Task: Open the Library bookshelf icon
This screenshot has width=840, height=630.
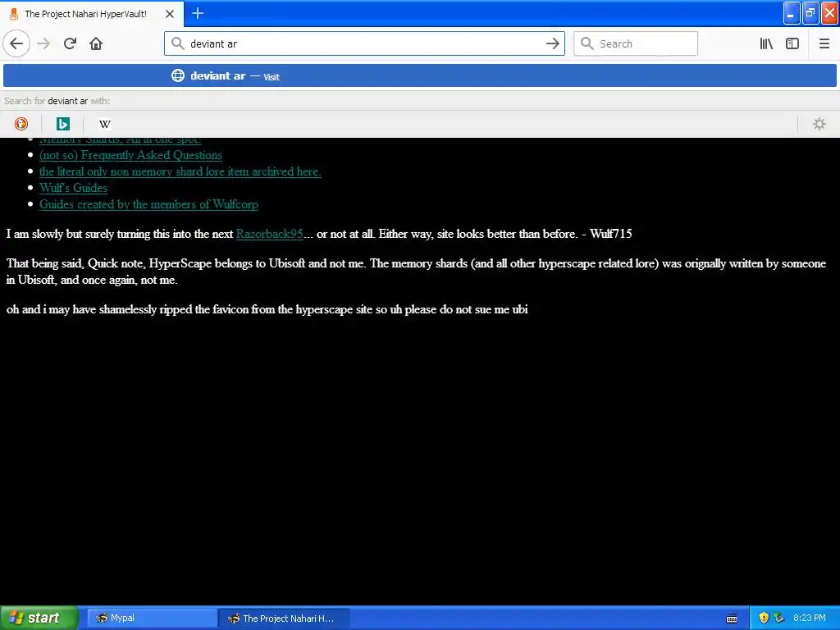Action: (x=766, y=43)
